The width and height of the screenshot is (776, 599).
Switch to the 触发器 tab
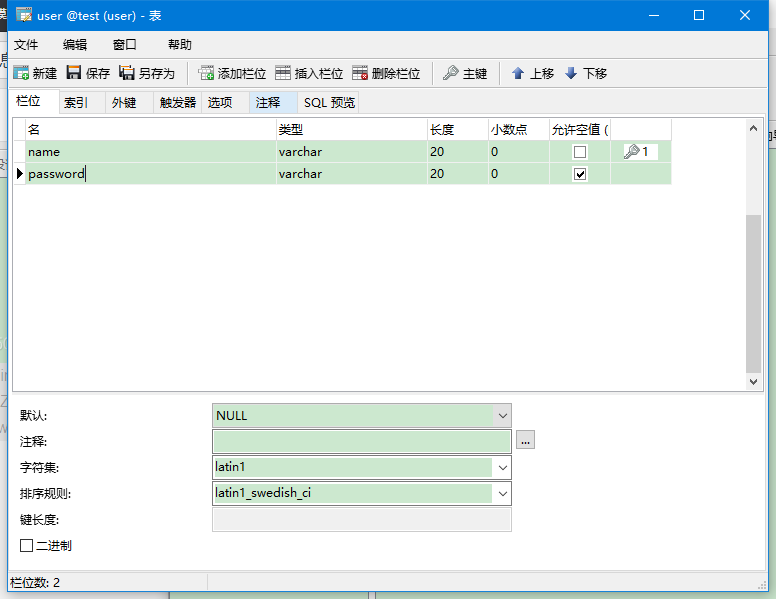pyautogui.click(x=178, y=102)
